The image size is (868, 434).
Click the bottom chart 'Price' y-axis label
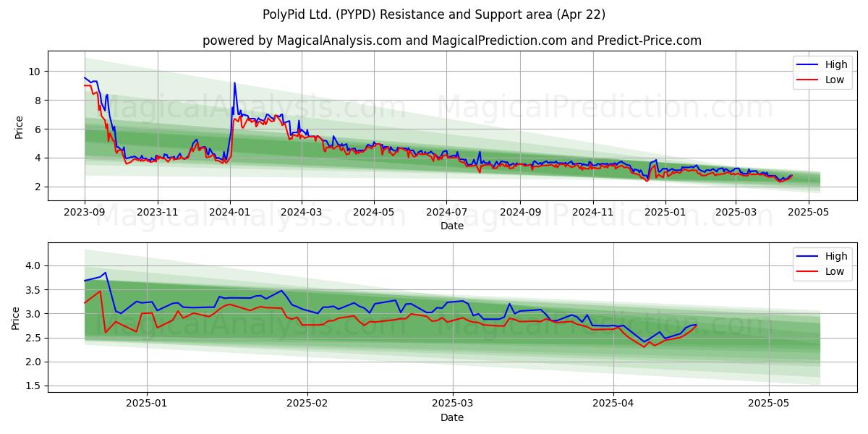click(x=16, y=318)
